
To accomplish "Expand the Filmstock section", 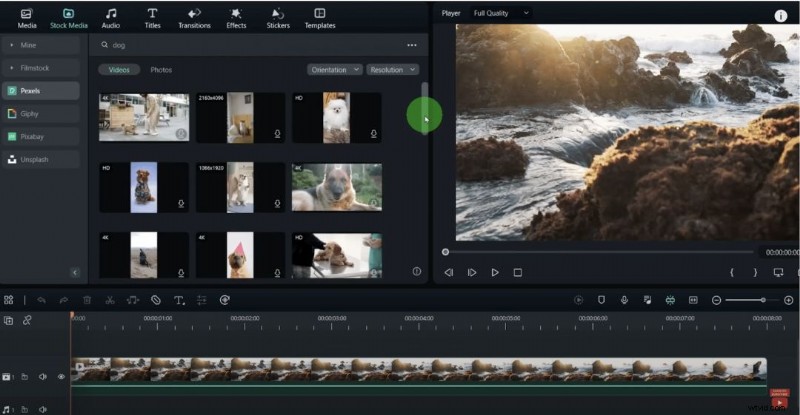I will [x=41, y=68].
